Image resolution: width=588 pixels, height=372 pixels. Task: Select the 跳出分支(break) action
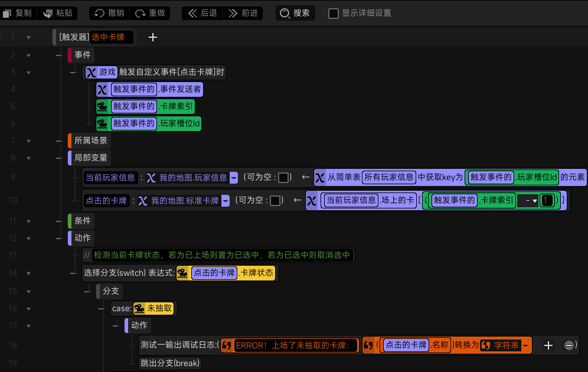point(171,363)
